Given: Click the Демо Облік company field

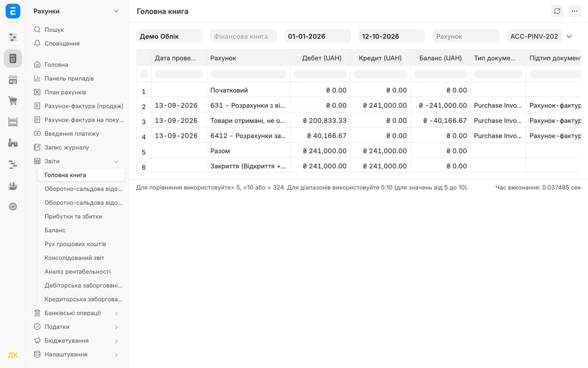Looking at the screenshot, I should 169,36.
